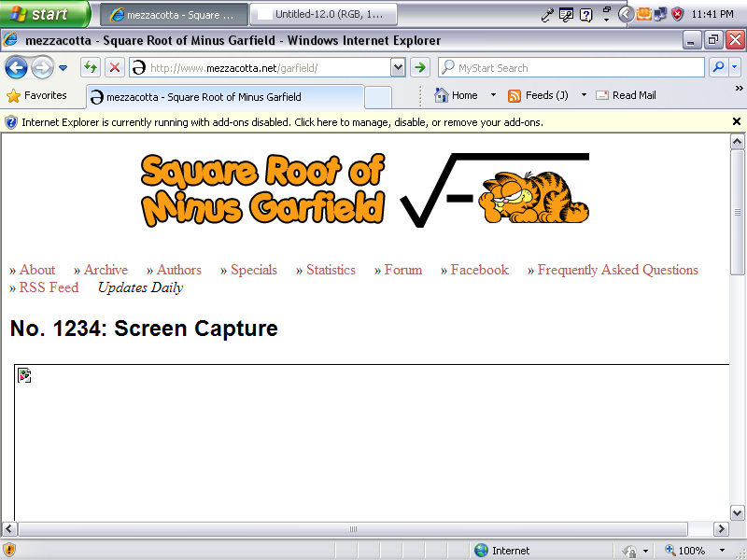Click the network computers tray icon
Screen dimensions: 747x560
click(660, 14)
